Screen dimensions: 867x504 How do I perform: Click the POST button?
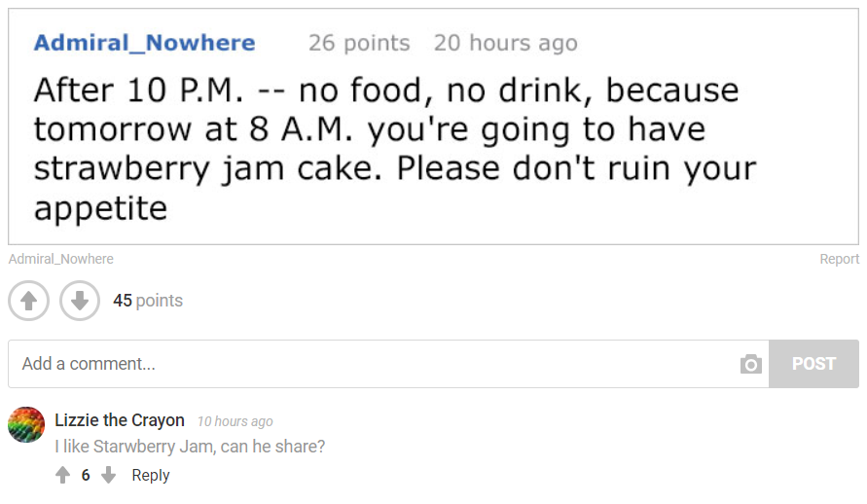[x=813, y=364]
